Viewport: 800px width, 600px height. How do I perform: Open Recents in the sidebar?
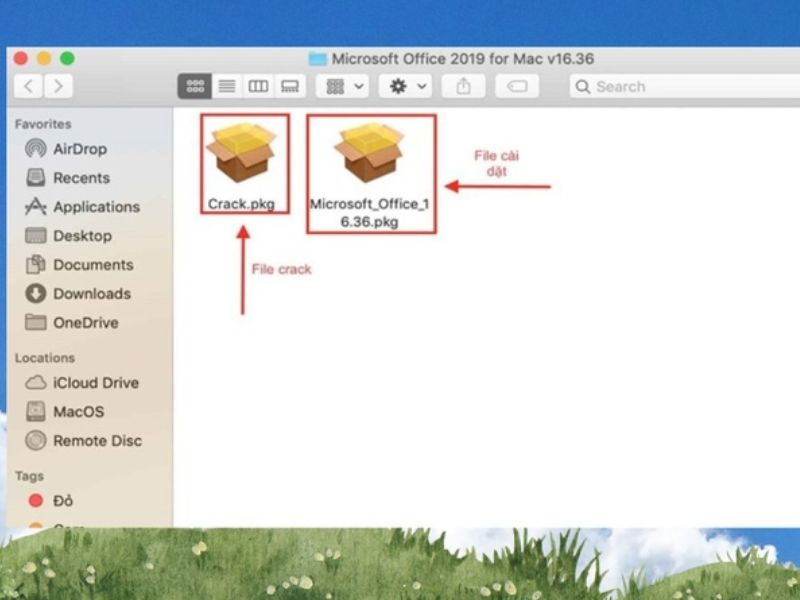point(68,178)
